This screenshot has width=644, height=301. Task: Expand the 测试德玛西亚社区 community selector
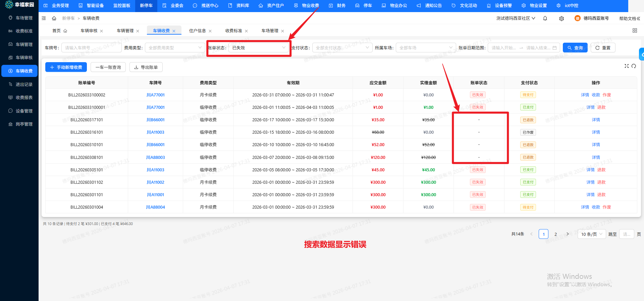click(x=516, y=18)
